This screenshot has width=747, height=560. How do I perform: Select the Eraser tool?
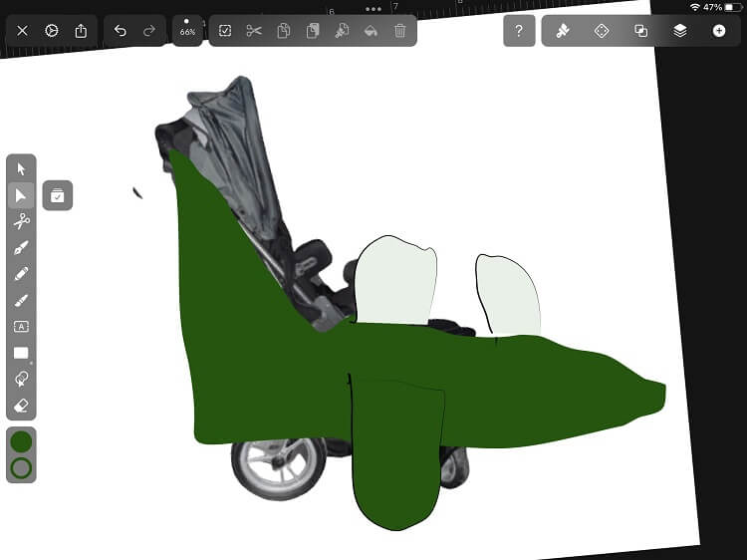pyautogui.click(x=21, y=406)
